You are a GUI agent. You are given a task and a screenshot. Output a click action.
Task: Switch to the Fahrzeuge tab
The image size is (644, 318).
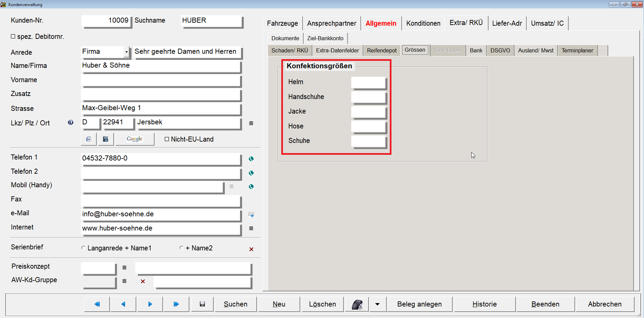[283, 23]
